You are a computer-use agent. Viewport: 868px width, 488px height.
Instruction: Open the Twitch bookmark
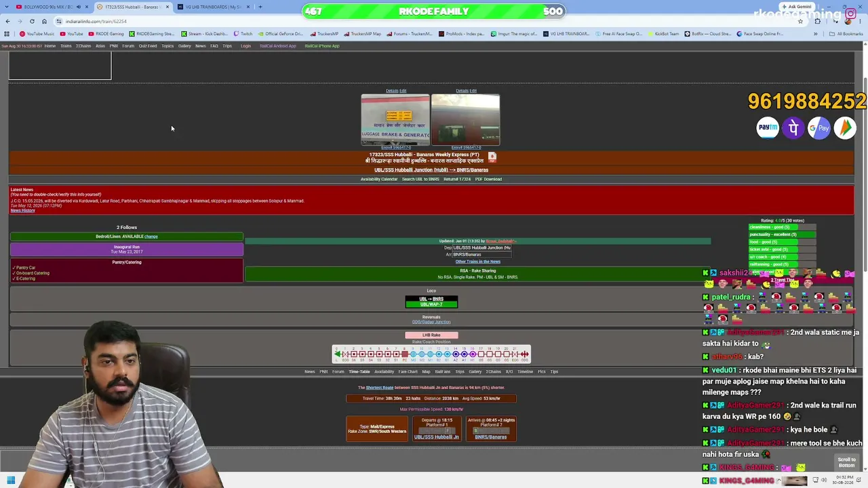[x=243, y=34]
